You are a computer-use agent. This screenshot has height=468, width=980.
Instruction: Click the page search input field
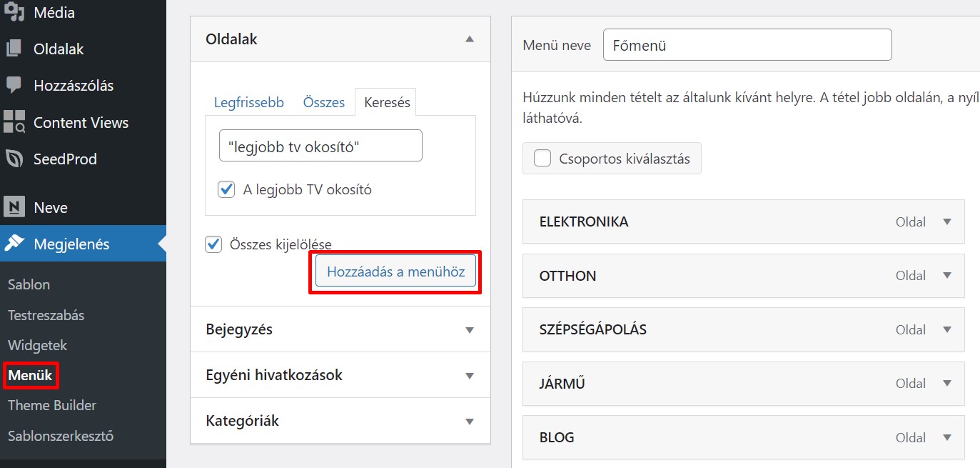[x=320, y=146]
